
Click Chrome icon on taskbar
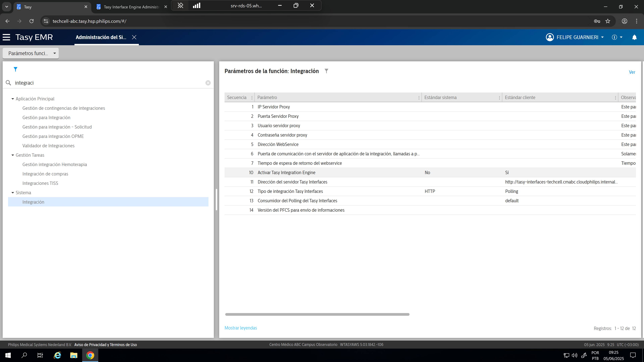90,355
